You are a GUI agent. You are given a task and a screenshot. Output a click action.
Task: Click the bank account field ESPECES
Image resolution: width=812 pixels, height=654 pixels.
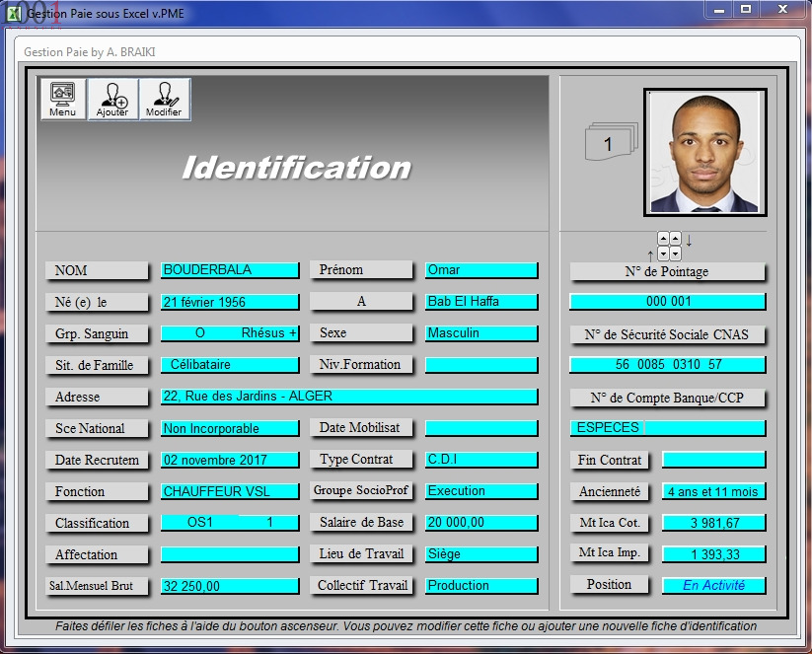(668, 428)
